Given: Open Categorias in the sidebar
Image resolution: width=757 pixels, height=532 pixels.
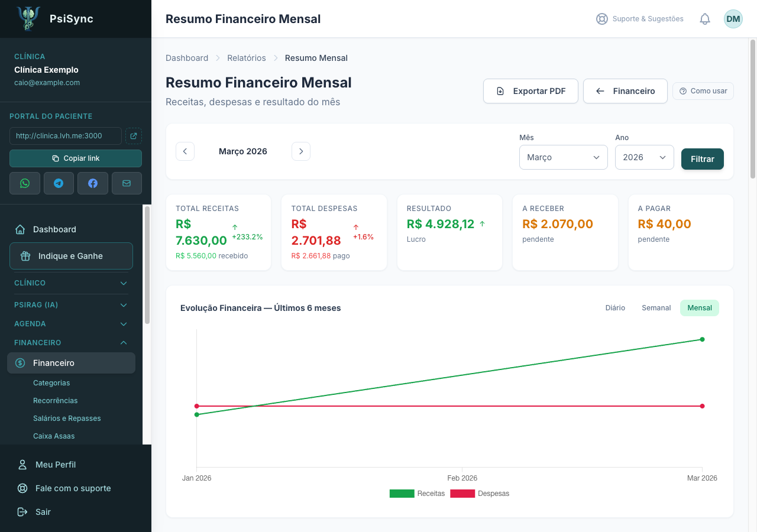Looking at the screenshot, I should [51, 383].
